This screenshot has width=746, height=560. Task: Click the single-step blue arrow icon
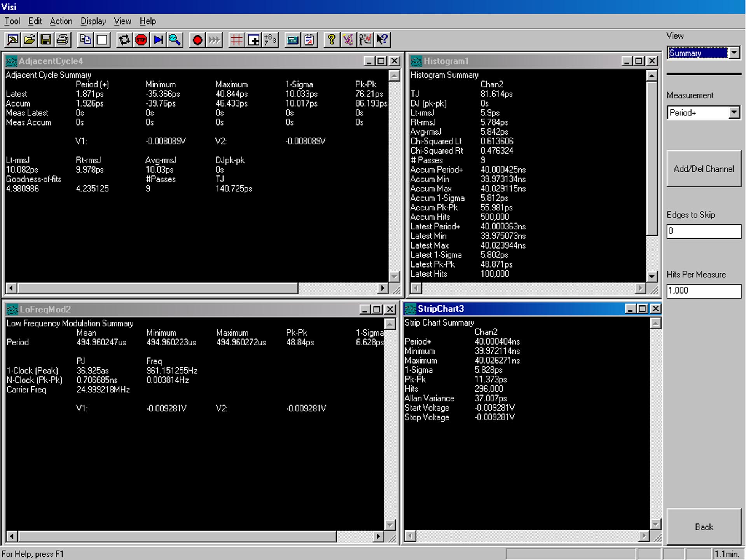(158, 40)
